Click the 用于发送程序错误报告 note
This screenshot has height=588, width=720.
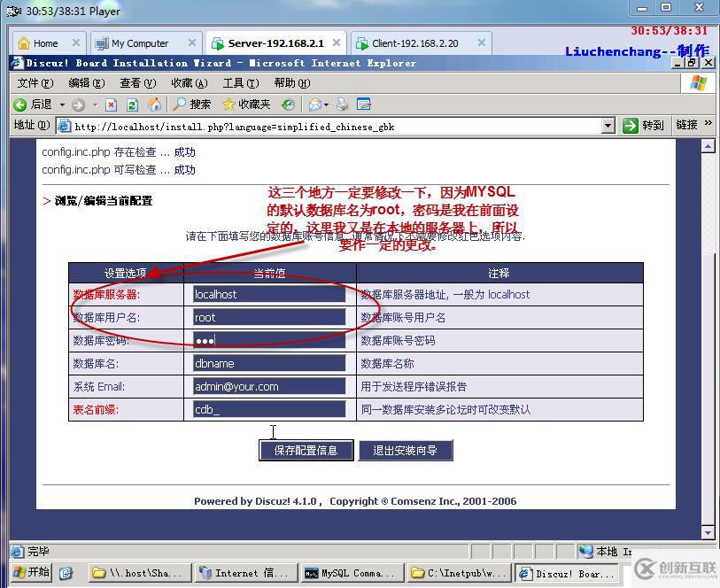[414, 386]
